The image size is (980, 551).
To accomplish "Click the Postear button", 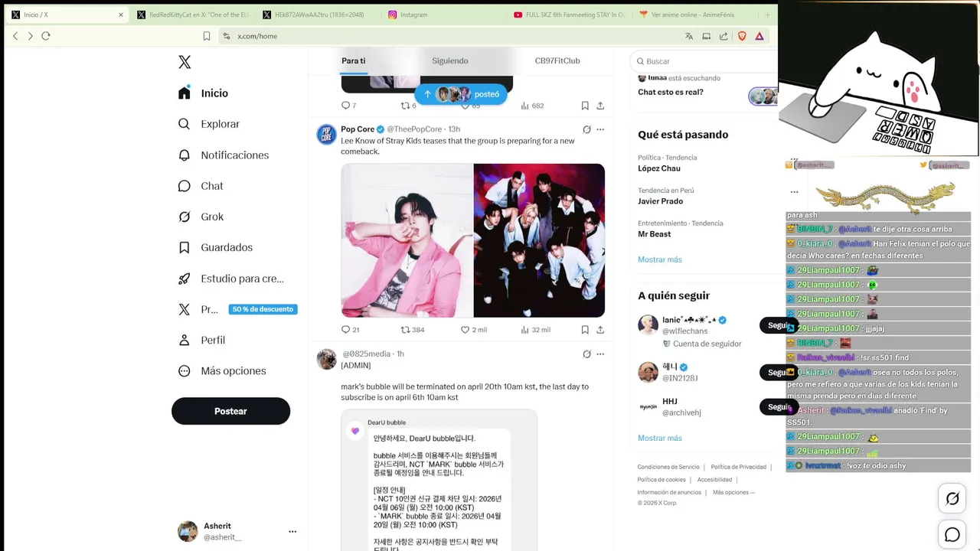I will [x=230, y=412].
